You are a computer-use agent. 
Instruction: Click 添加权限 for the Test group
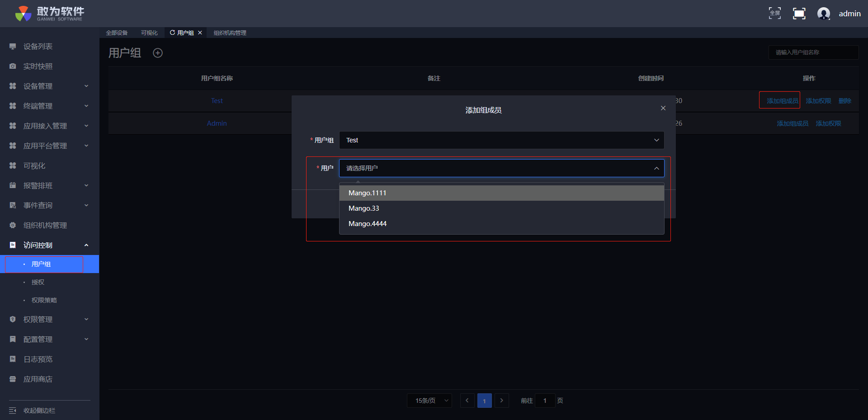click(x=818, y=101)
